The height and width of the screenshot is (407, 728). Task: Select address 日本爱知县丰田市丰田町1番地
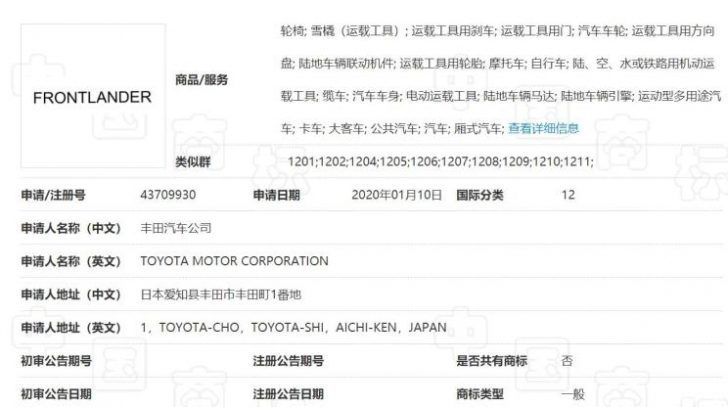221,294
